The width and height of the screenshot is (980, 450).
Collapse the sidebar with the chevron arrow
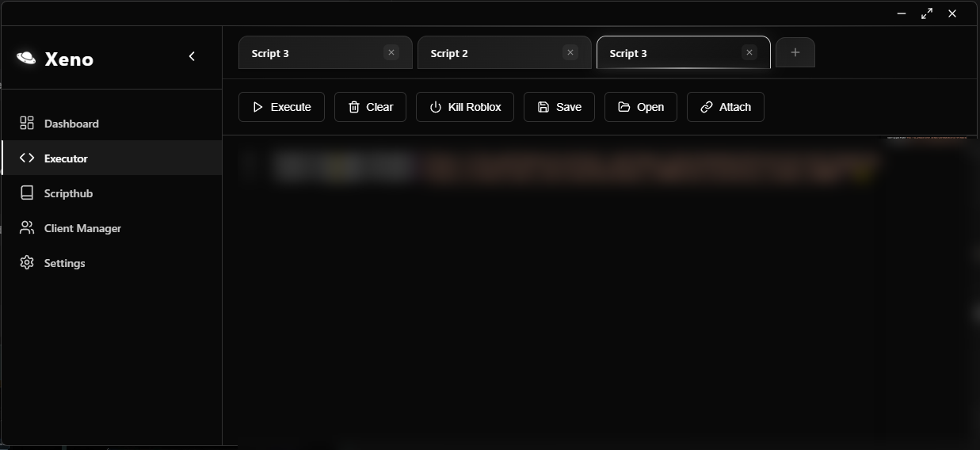(192, 56)
